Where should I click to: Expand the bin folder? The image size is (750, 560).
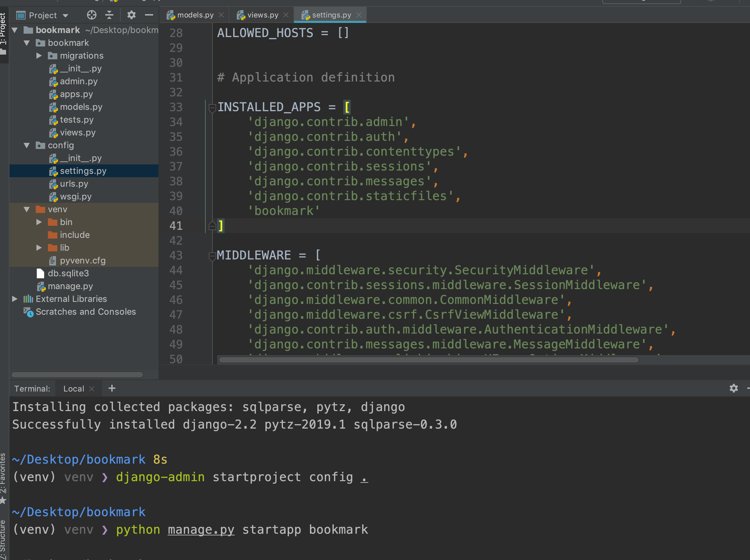click(x=39, y=222)
